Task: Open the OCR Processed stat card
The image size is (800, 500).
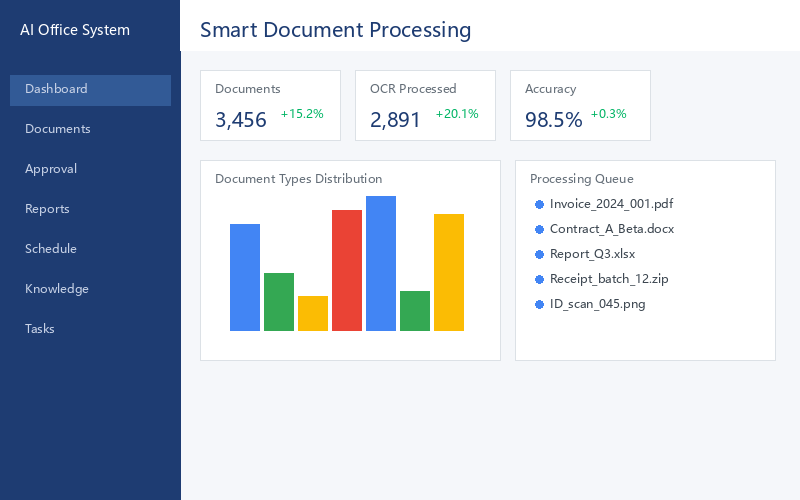Action: [x=426, y=106]
